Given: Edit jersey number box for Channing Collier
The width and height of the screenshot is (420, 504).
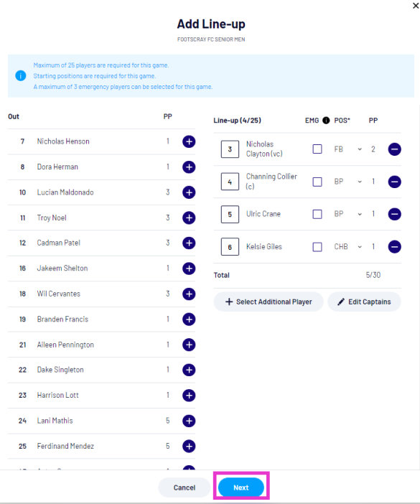Looking at the screenshot, I should pos(230,182).
